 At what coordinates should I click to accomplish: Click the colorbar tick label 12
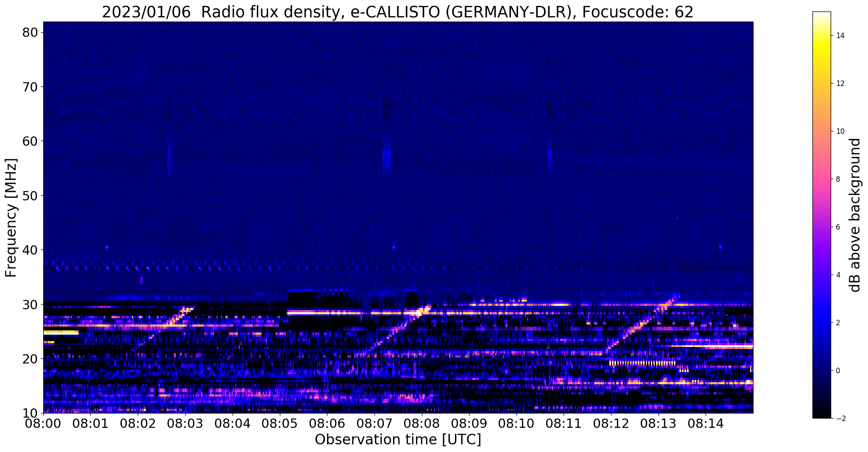(840, 83)
